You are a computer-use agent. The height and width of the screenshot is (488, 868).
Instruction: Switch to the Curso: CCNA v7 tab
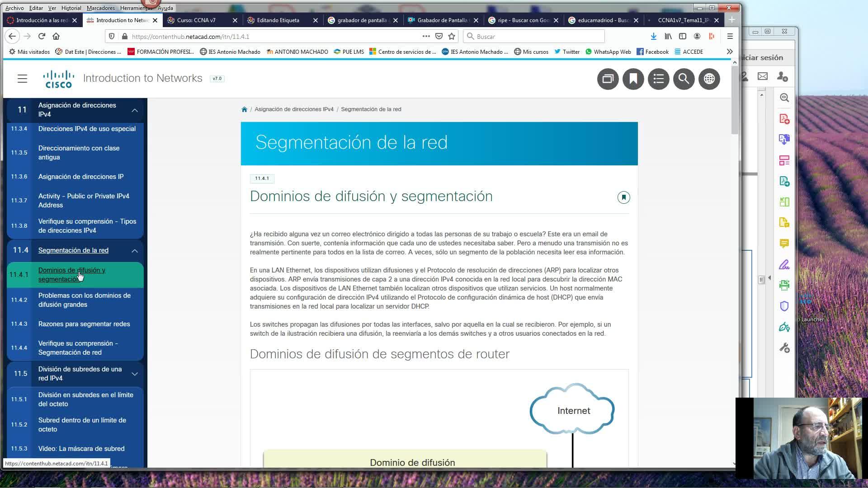[196, 20]
